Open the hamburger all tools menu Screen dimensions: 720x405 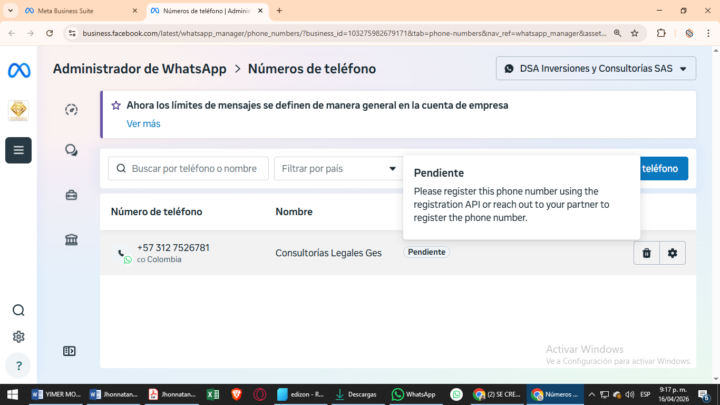point(18,150)
